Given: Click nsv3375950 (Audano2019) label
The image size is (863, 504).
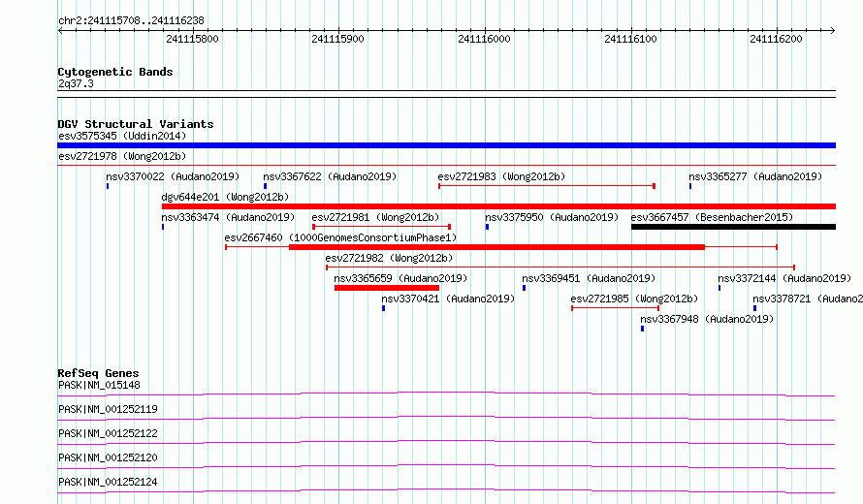Looking at the screenshot, I should tap(552, 217).
